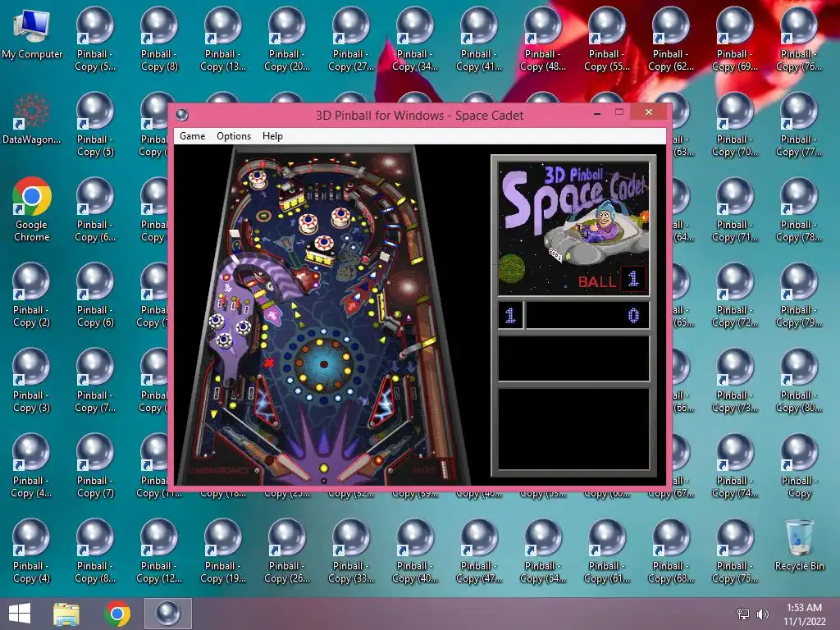Image resolution: width=840 pixels, height=630 pixels.
Task: Open the network tray icon
Action: 743,614
